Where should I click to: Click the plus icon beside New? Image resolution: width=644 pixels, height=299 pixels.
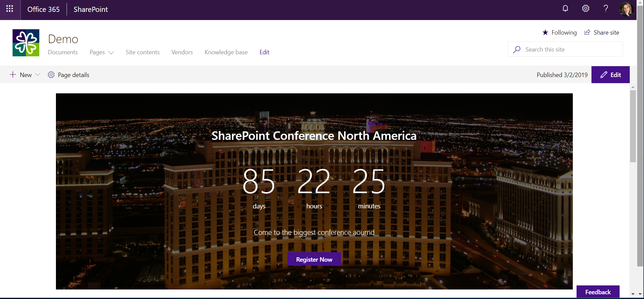tap(13, 75)
